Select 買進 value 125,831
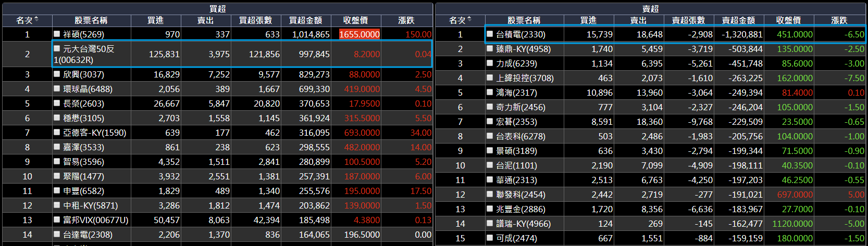The image size is (868, 246). click(x=164, y=54)
